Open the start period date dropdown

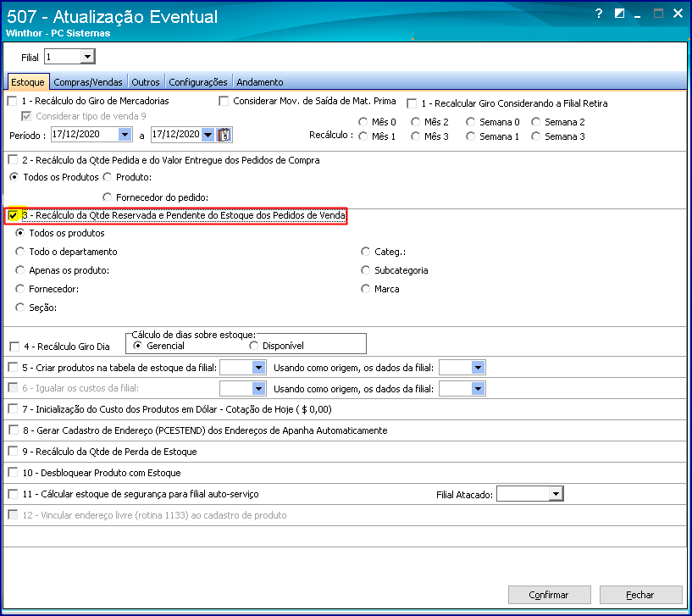[x=125, y=134]
